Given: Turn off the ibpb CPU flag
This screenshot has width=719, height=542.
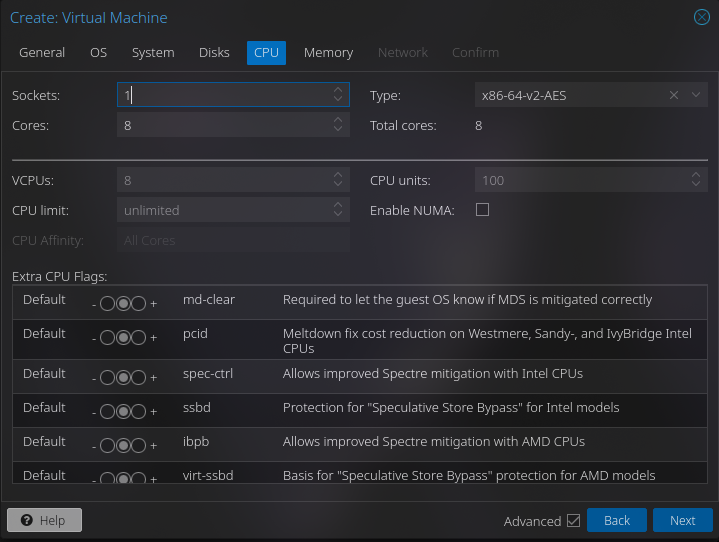Looking at the screenshot, I should 107,446.
